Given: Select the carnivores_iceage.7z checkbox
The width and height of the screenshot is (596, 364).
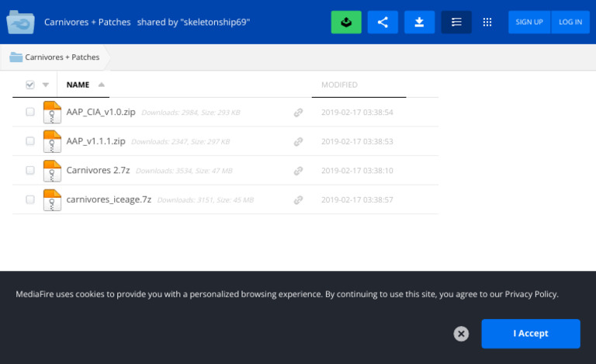Looking at the screenshot, I should (30, 199).
